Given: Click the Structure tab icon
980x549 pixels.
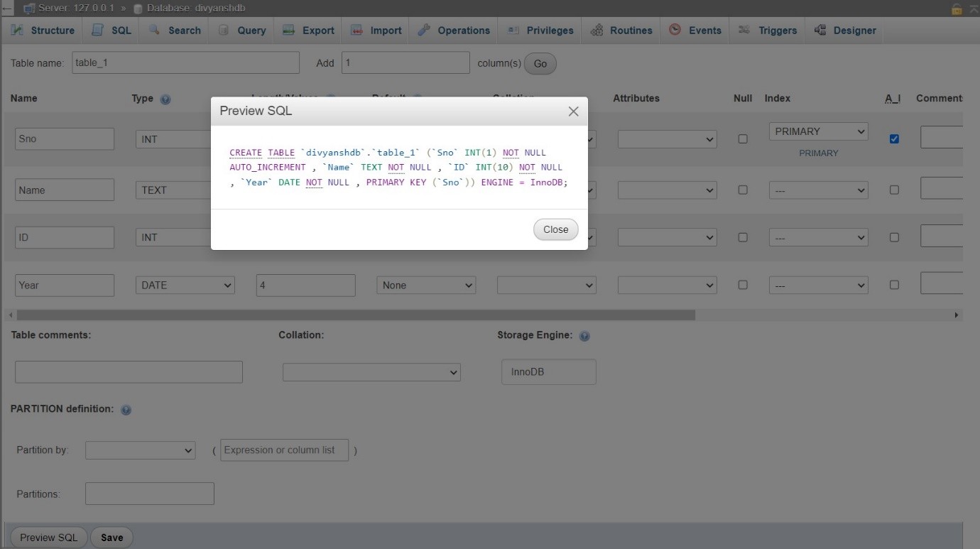Looking at the screenshot, I should tap(17, 31).
